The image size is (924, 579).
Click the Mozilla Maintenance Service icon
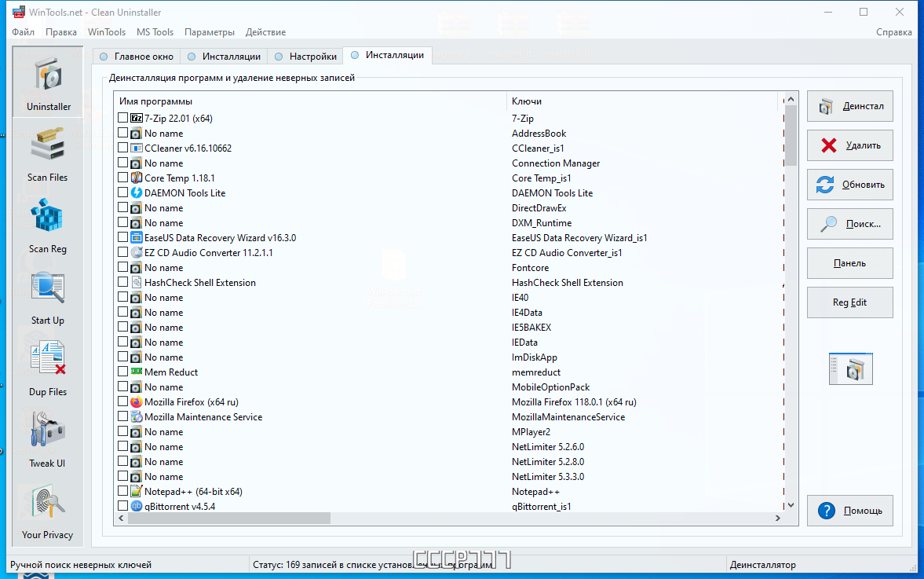pos(136,416)
